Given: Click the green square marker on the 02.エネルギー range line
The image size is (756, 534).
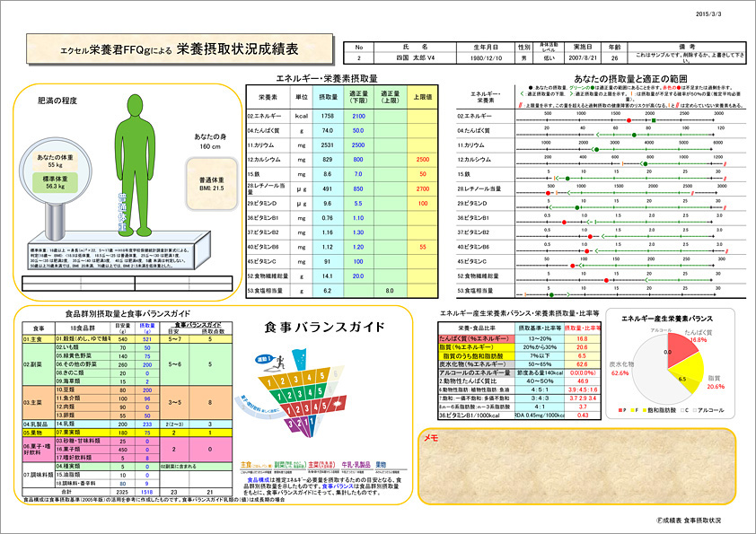Looking at the screenshot, I should 654,120.
